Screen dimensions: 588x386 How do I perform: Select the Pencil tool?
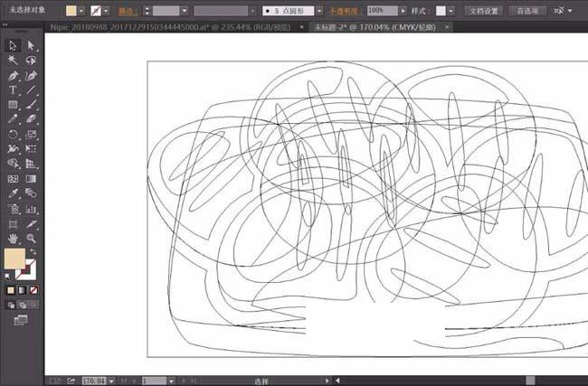14,119
